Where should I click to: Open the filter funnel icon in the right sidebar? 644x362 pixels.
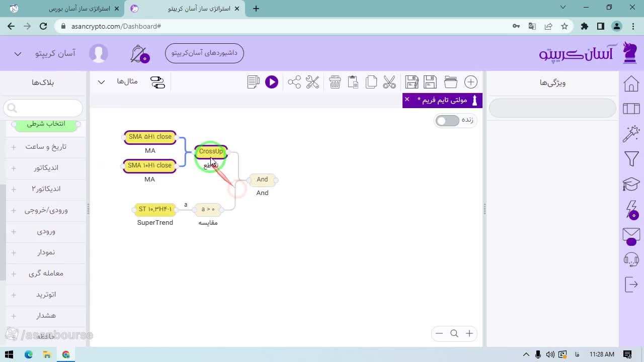[x=631, y=159]
